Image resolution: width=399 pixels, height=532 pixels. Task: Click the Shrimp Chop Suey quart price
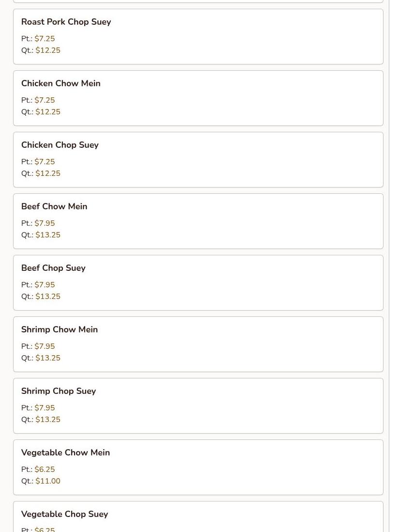tap(48, 420)
